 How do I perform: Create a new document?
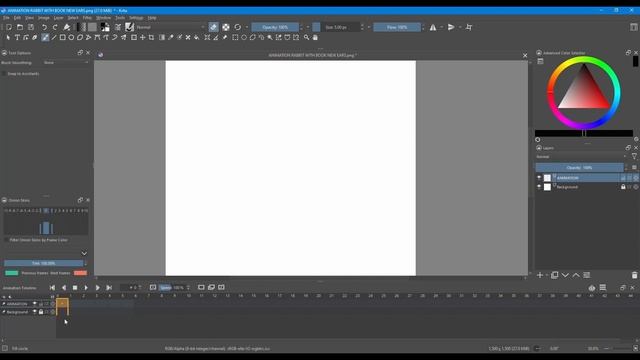(9, 27)
